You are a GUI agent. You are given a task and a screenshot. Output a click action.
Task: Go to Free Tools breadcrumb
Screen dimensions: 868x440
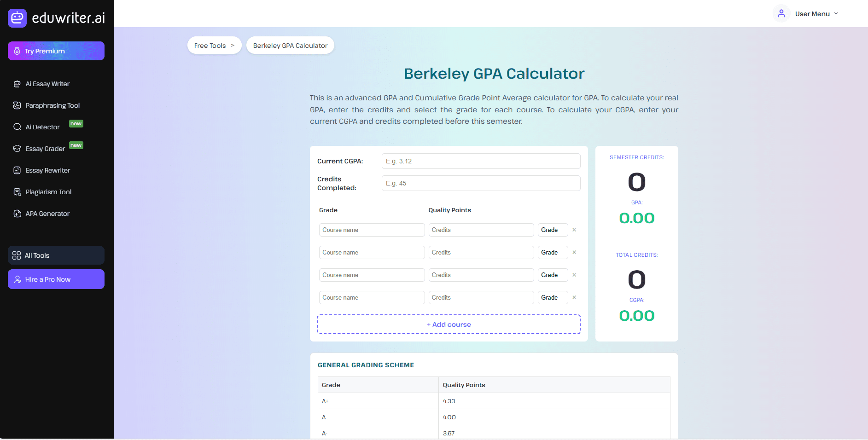coord(214,46)
